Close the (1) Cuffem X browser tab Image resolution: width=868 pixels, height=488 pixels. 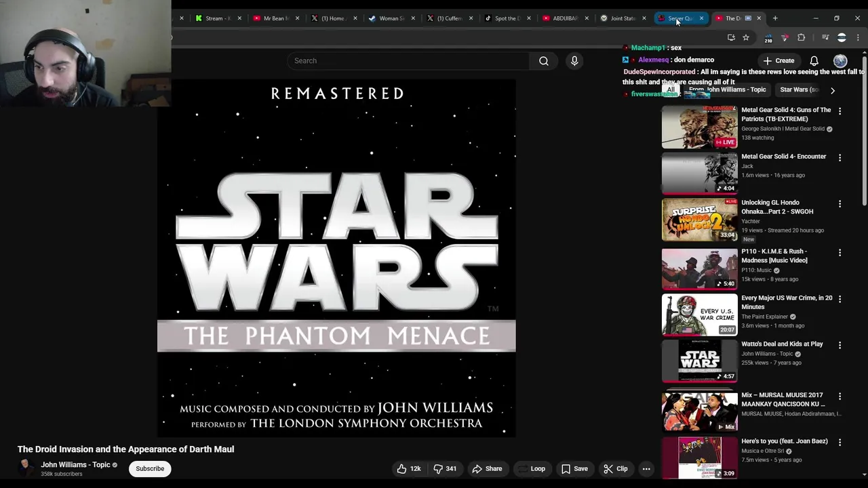click(471, 18)
